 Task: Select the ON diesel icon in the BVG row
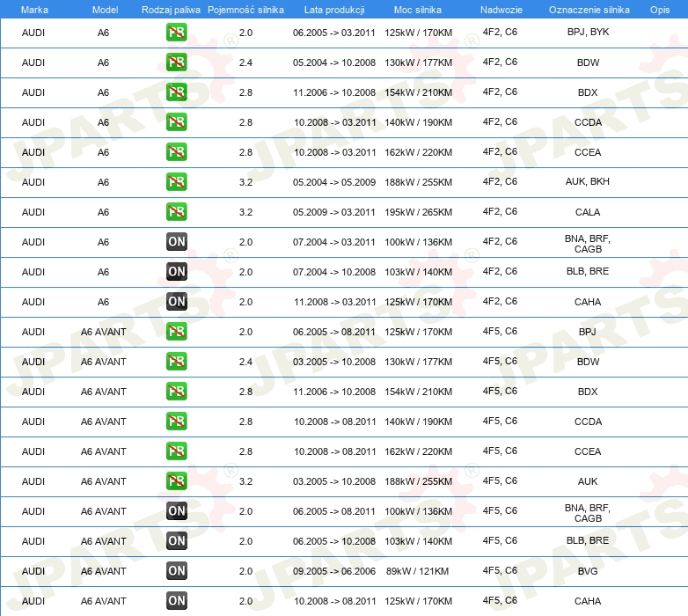click(177, 571)
